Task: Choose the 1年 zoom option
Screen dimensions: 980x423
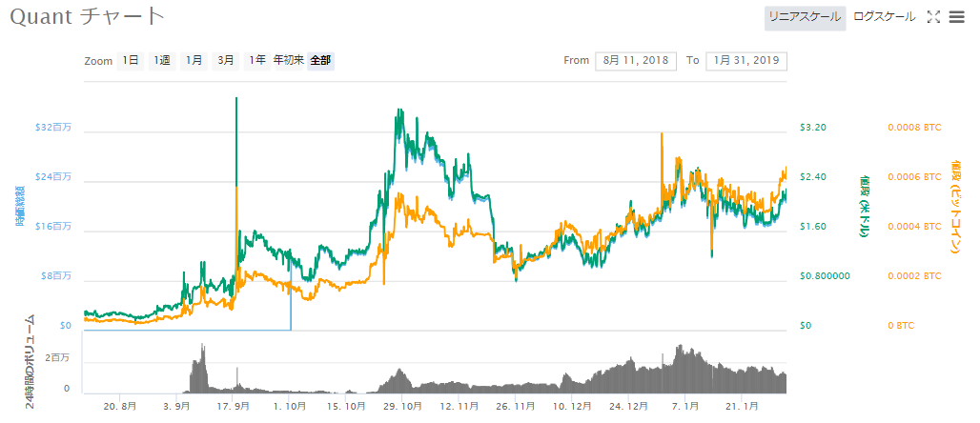Action: [257, 61]
